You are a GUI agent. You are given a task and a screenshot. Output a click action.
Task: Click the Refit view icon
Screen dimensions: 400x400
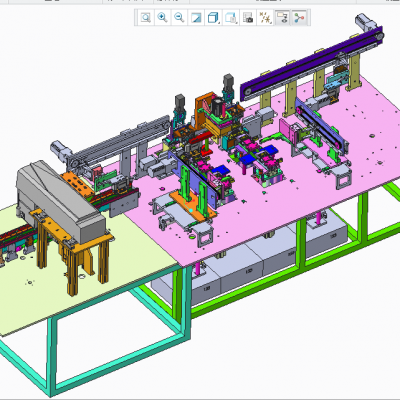(x=146, y=17)
